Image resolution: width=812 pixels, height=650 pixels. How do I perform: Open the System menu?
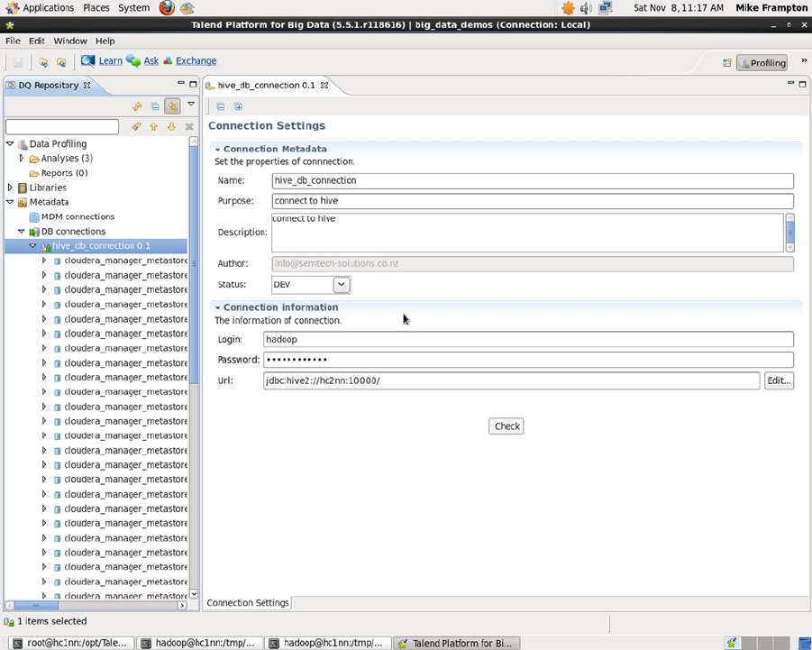(x=133, y=8)
